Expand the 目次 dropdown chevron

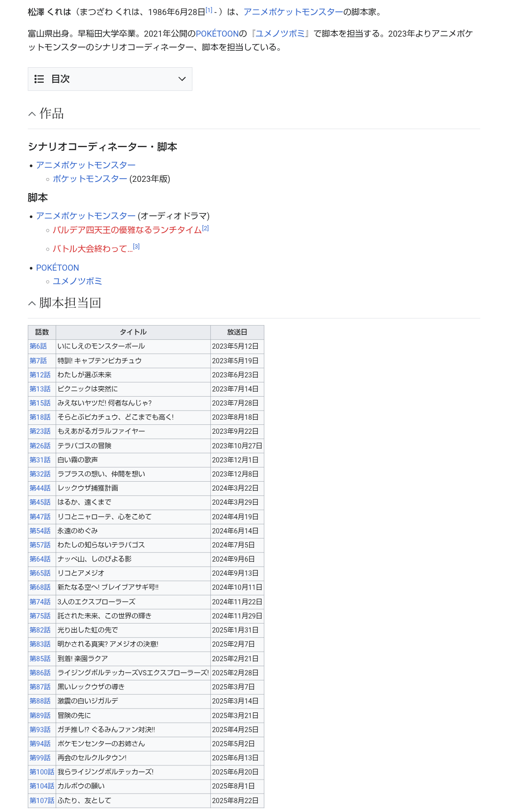coord(182,79)
